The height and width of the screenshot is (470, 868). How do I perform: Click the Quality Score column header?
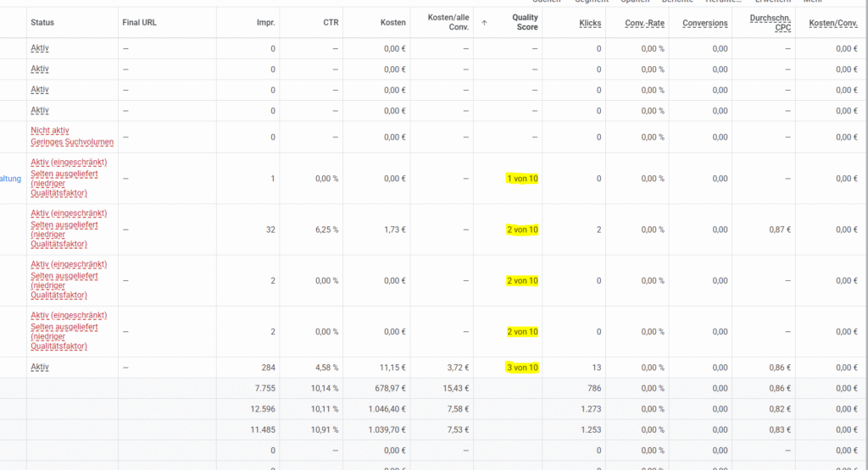[525, 22]
